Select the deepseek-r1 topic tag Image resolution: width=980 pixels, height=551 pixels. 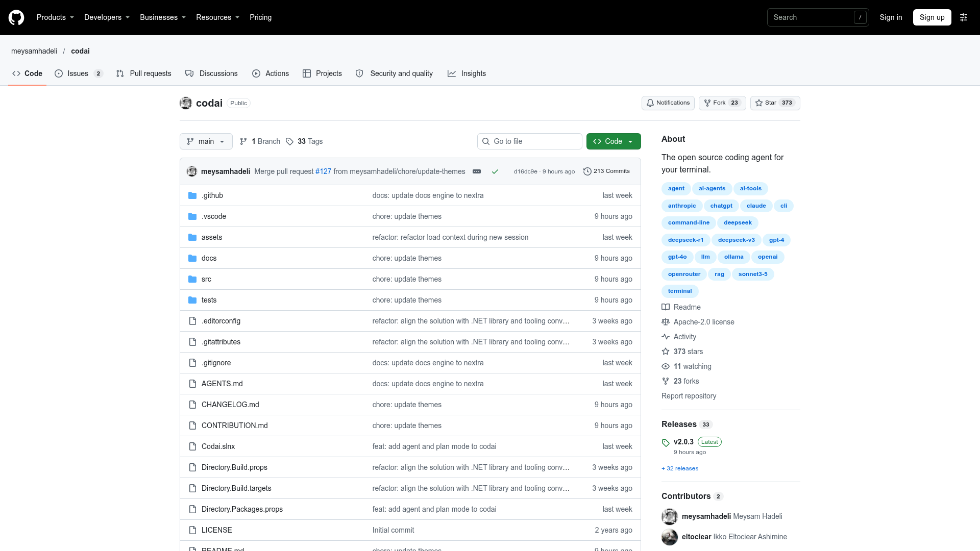(685, 240)
